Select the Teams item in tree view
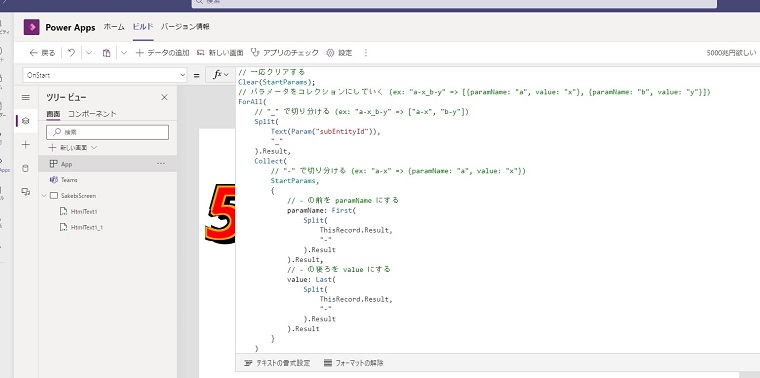 click(x=108, y=180)
